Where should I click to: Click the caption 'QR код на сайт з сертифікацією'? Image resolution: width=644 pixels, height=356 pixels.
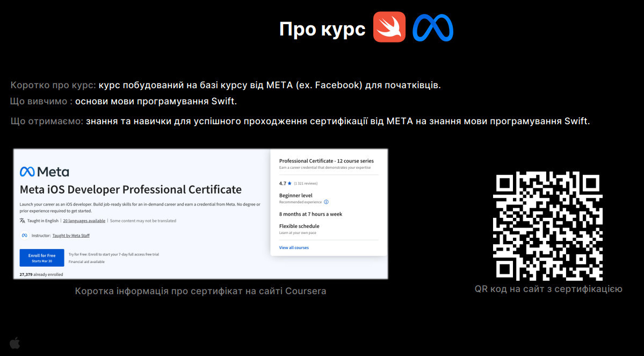click(x=548, y=289)
